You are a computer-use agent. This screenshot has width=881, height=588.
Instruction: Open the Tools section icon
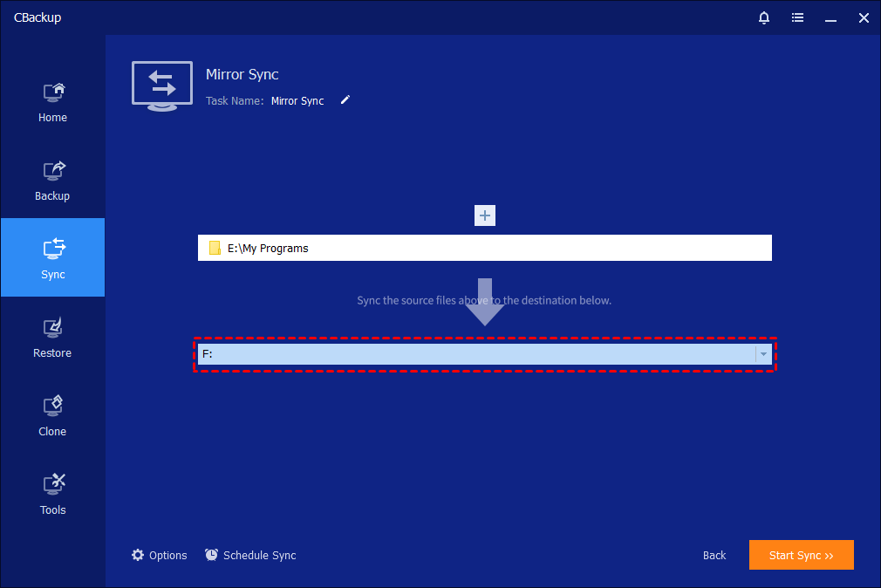tap(52, 485)
